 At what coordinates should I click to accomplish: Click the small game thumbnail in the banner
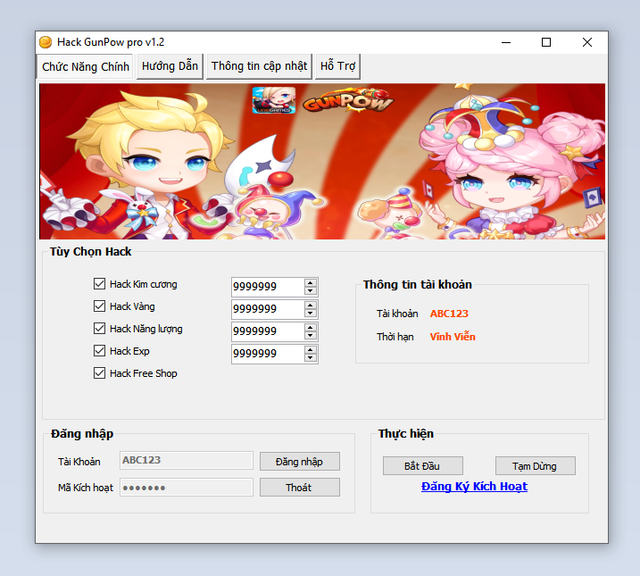272,101
